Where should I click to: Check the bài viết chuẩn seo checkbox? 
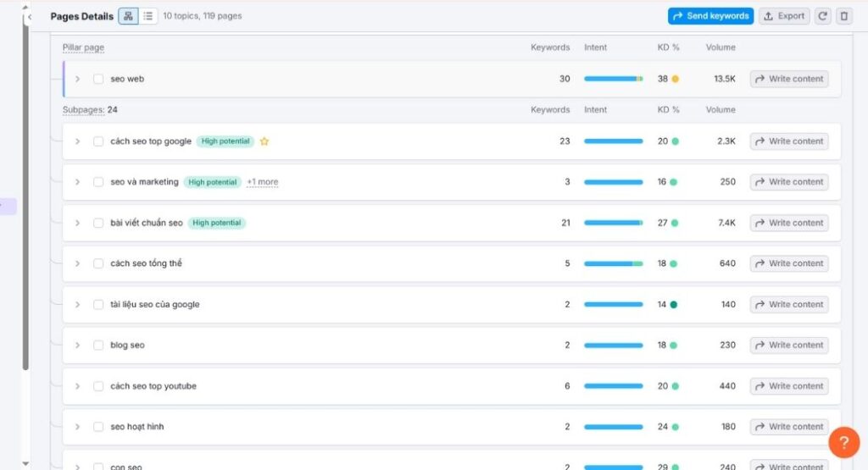[x=98, y=223]
